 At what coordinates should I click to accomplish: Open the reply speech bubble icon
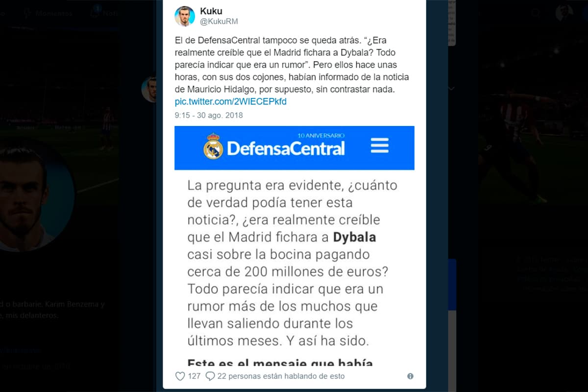(x=210, y=376)
